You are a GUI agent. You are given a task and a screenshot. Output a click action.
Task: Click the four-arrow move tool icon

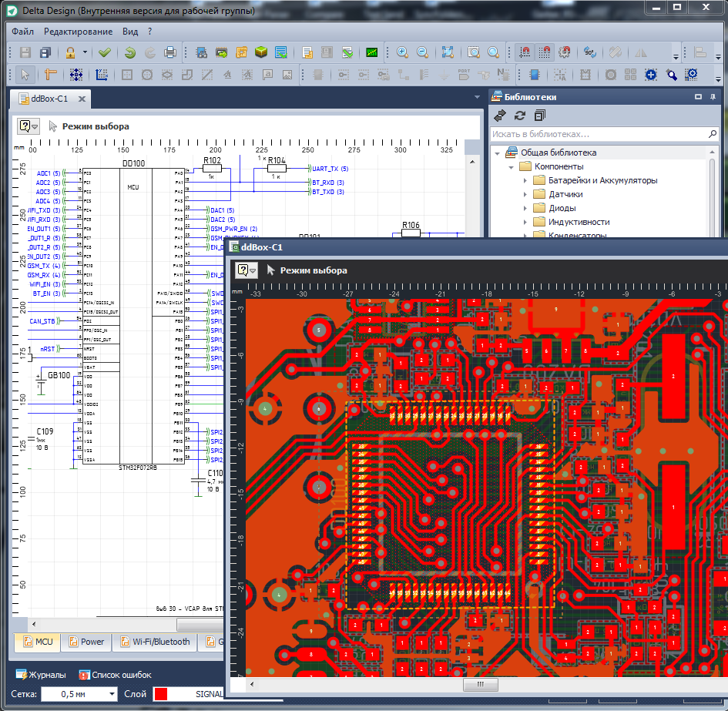(76, 74)
